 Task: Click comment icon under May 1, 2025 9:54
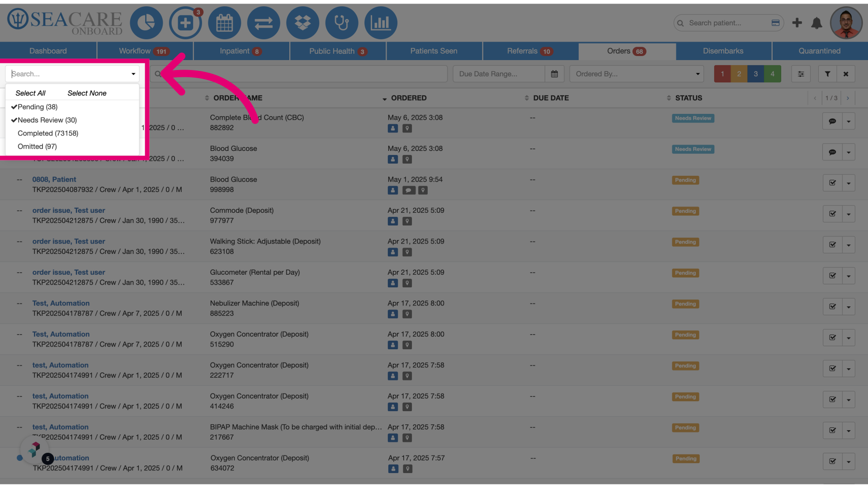point(408,190)
